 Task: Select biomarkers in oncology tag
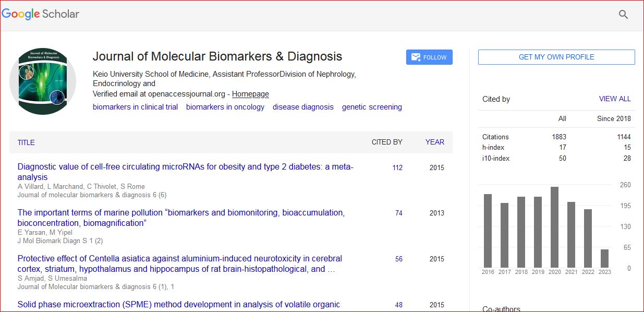pyautogui.click(x=225, y=107)
